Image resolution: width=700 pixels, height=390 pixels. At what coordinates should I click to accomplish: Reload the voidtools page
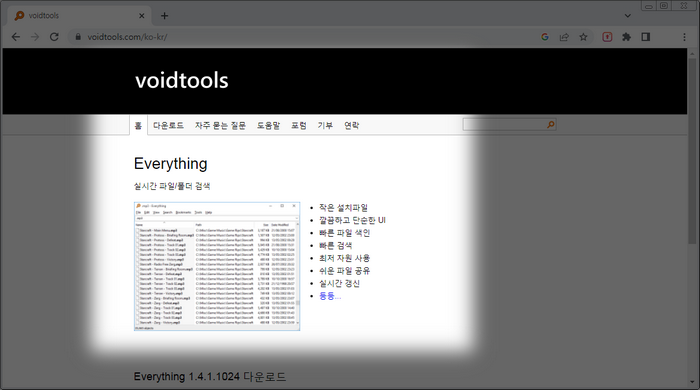(x=54, y=37)
